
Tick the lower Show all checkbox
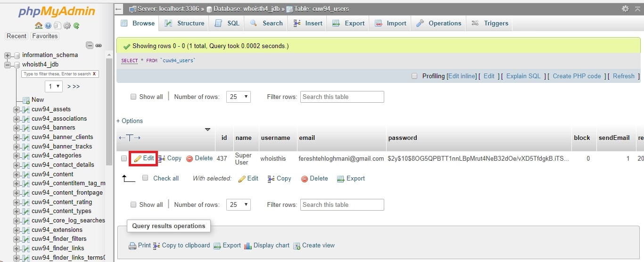pyautogui.click(x=133, y=205)
